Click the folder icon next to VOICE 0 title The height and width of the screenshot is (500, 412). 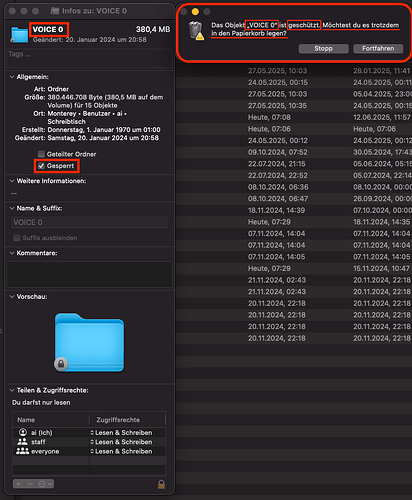19,35
